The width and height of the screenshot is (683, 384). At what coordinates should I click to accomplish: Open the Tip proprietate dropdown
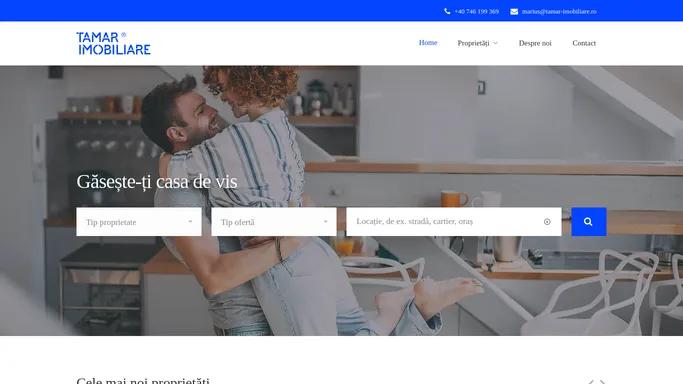coord(139,222)
